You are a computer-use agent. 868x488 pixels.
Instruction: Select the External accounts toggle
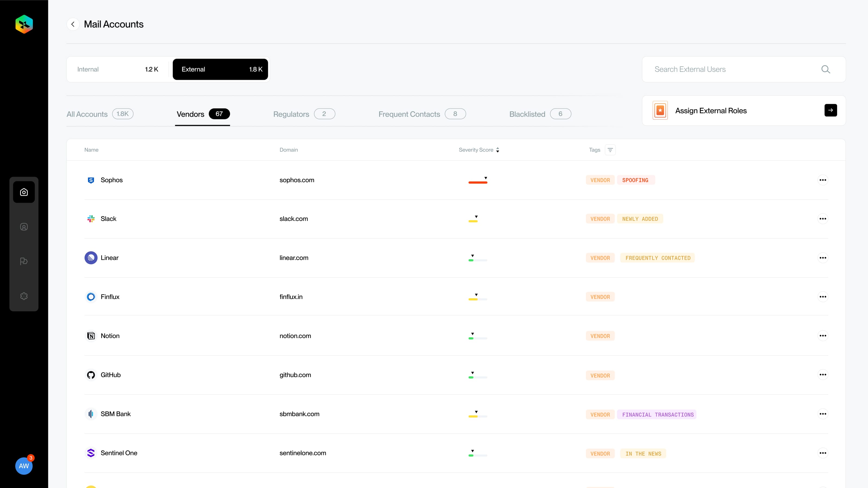tap(220, 69)
